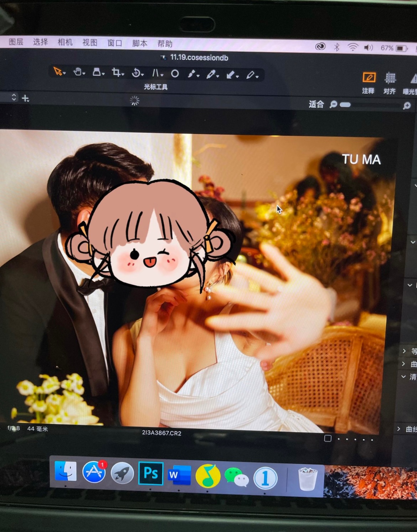Click the plus add button below the toolbar

(25, 98)
